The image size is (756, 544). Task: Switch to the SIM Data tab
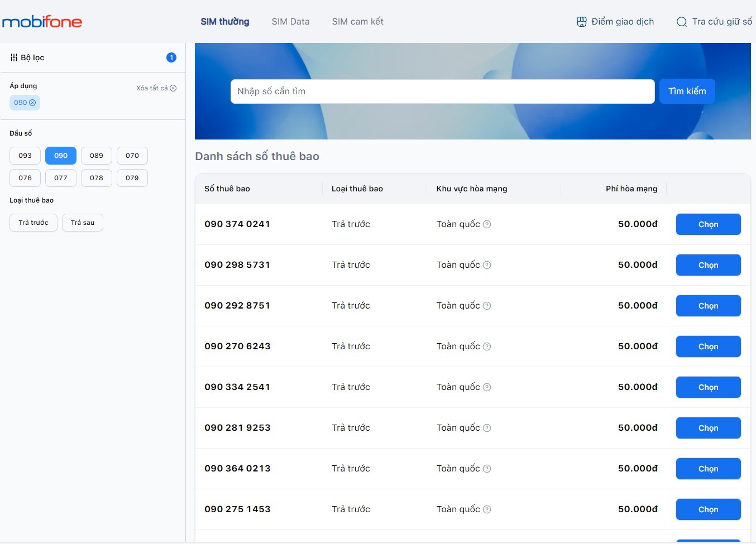290,21
